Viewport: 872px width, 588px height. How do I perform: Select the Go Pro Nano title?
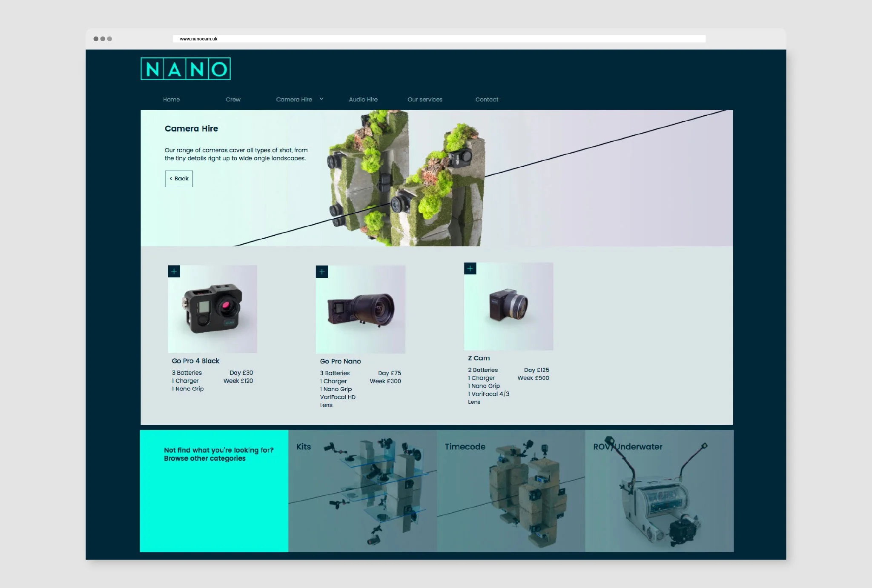tap(341, 361)
